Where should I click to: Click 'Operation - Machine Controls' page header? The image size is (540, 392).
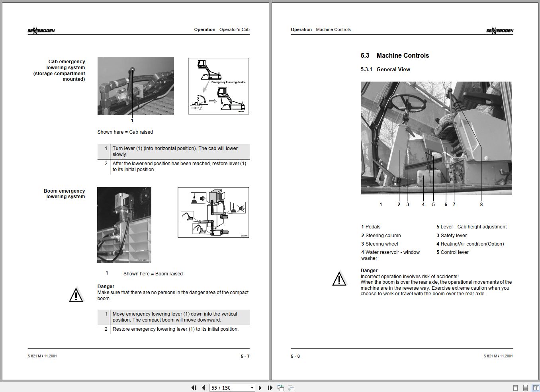321,29
